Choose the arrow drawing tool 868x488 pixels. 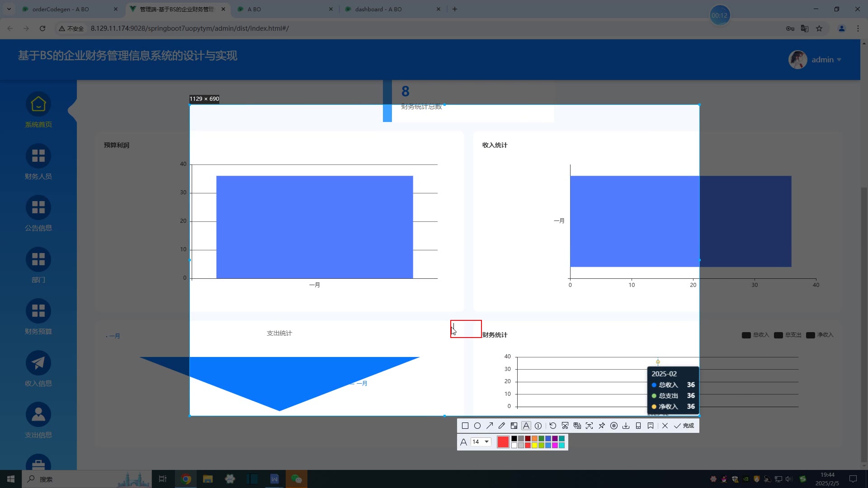coord(490,426)
